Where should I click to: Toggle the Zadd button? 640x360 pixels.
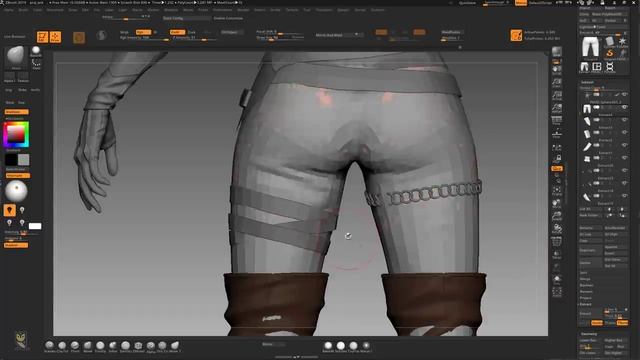(x=177, y=32)
